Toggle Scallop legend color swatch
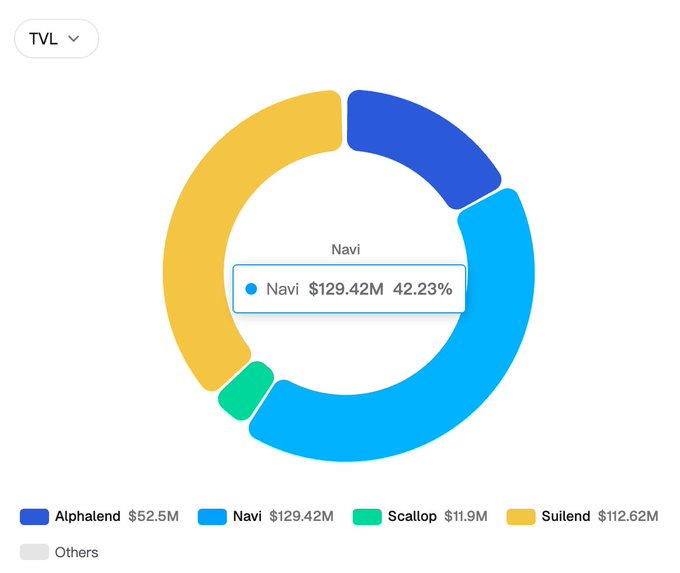This screenshot has width=680, height=573. (367, 517)
